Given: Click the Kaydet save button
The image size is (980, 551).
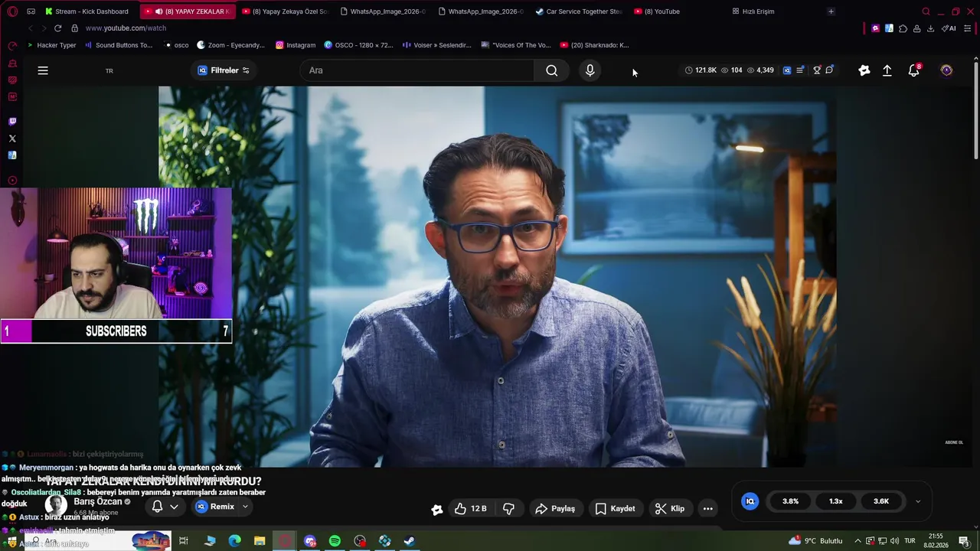Looking at the screenshot, I should [615, 508].
